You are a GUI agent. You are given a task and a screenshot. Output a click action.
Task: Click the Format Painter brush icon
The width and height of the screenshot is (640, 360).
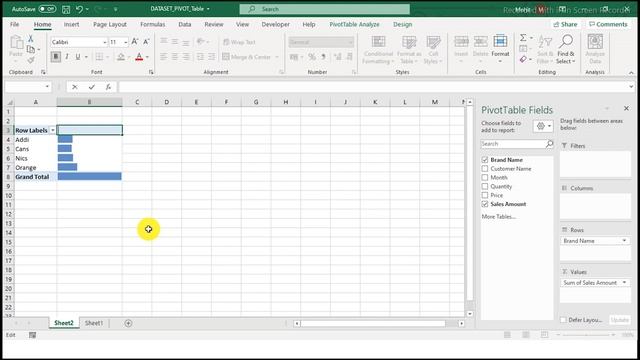click(31, 60)
